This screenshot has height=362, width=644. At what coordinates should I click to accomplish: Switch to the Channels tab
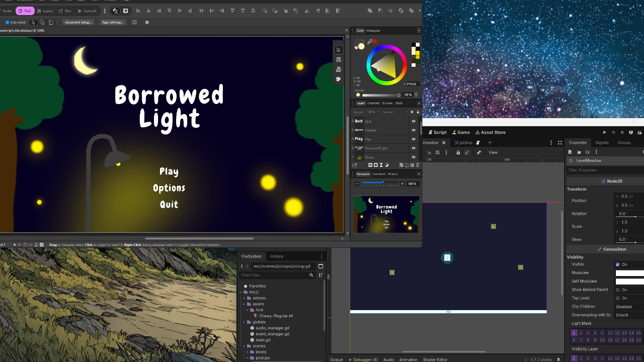(374, 103)
